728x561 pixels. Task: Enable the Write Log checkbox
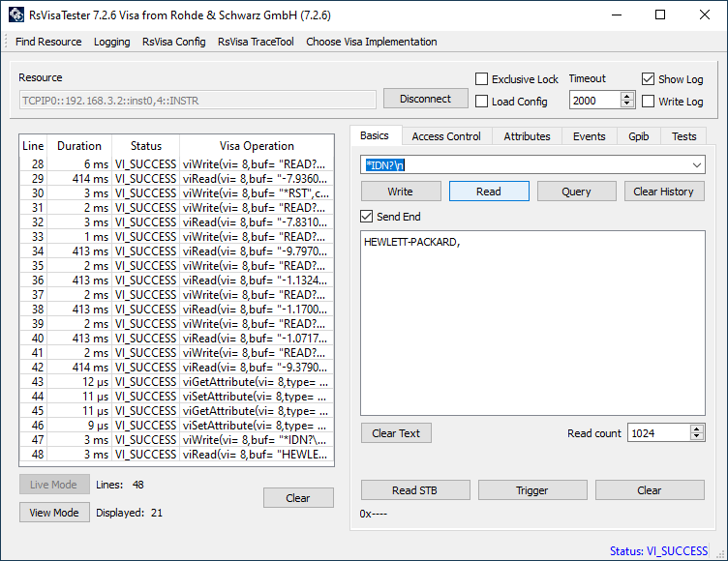(x=649, y=102)
